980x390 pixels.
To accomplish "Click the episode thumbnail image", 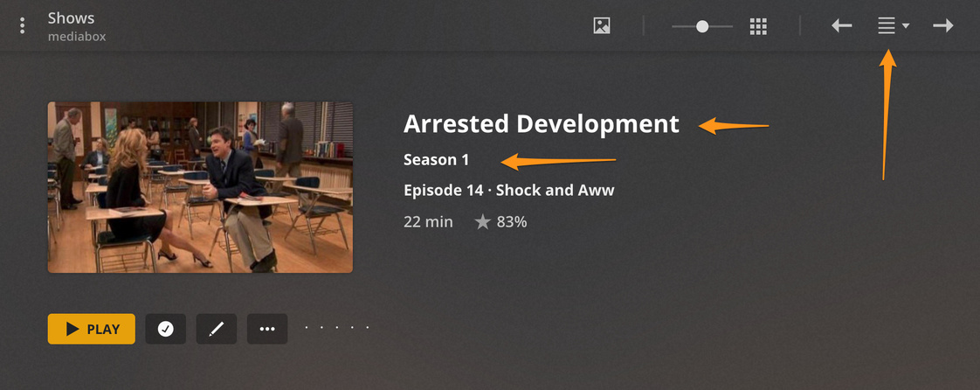I will 200,187.
